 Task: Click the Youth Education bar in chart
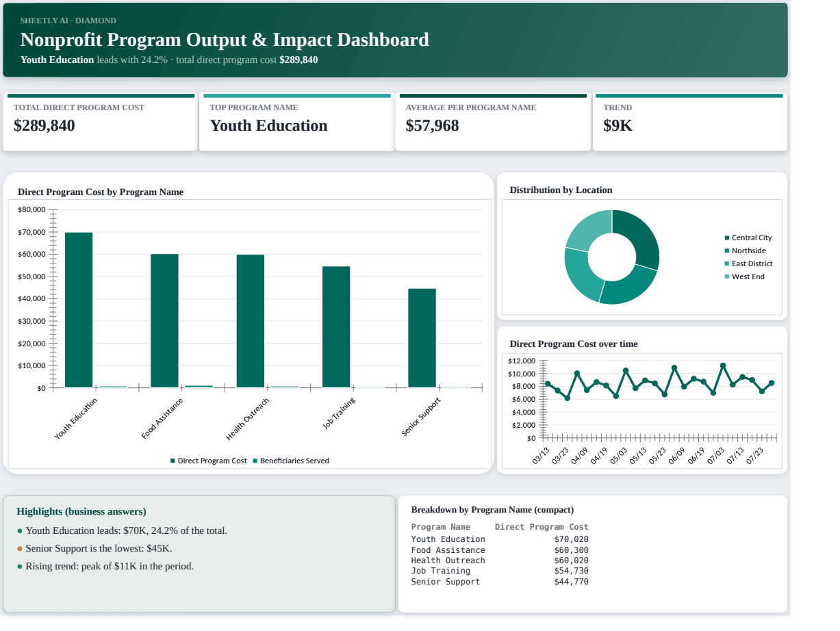point(79,310)
